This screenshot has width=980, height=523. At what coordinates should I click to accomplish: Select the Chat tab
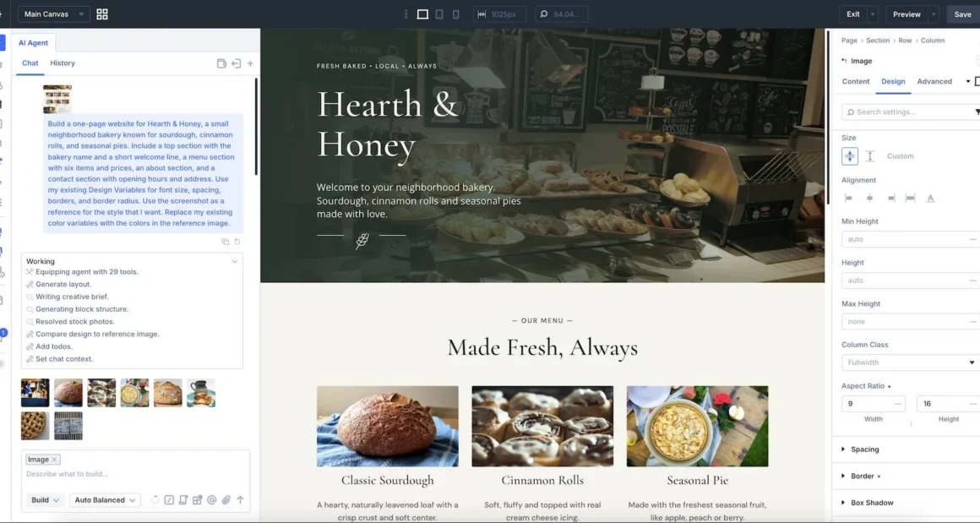pos(30,63)
